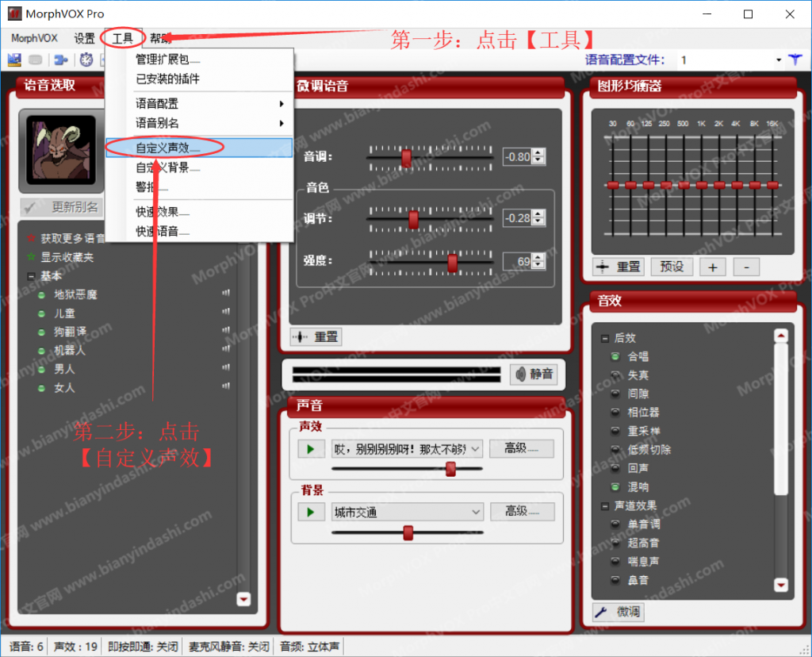Collapse the 基本 voice group
The width and height of the screenshot is (812, 657).
31,276
